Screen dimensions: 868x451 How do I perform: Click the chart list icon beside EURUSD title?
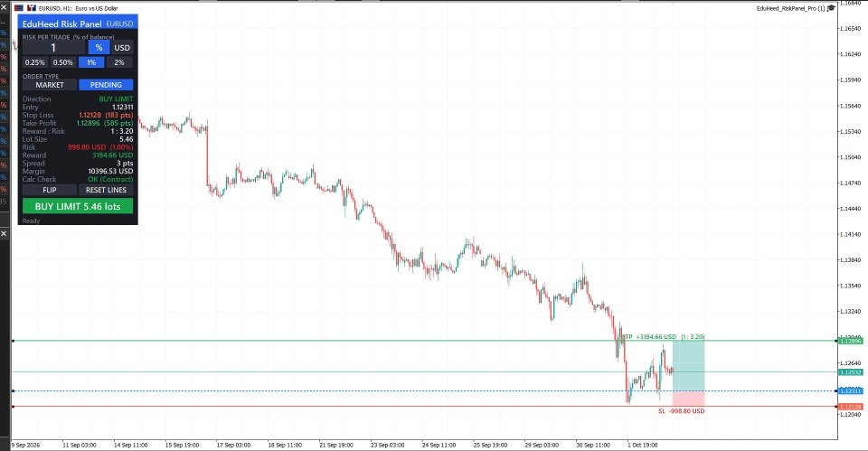pos(19,8)
